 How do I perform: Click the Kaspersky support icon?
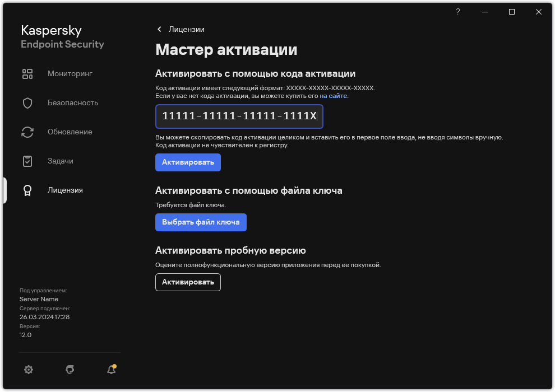70,370
